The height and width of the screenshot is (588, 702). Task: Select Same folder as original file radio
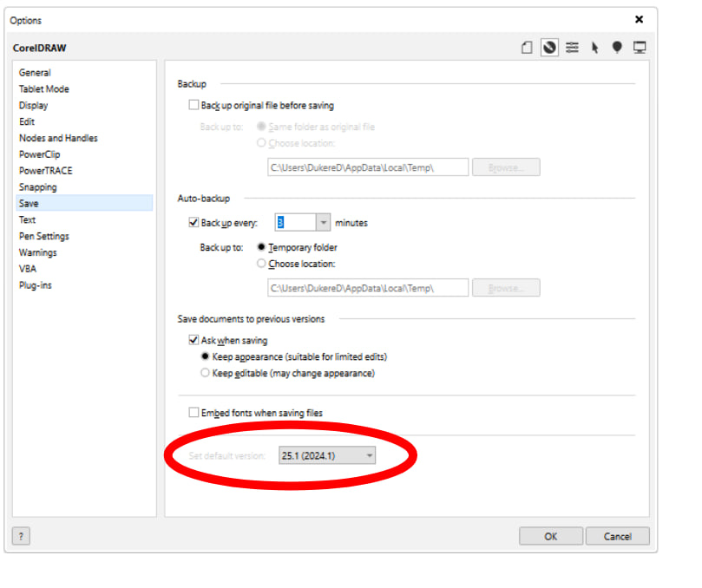[x=261, y=127]
